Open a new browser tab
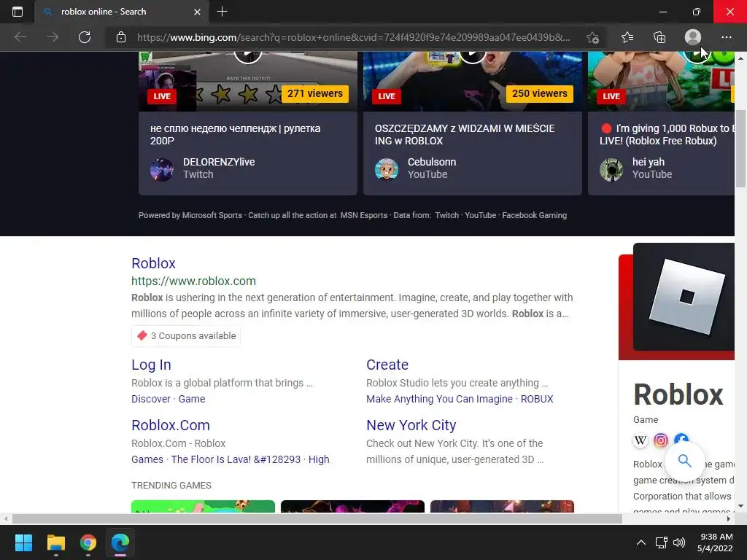The width and height of the screenshot is (747, 560). pyautogui.click(x=222, y=12)
